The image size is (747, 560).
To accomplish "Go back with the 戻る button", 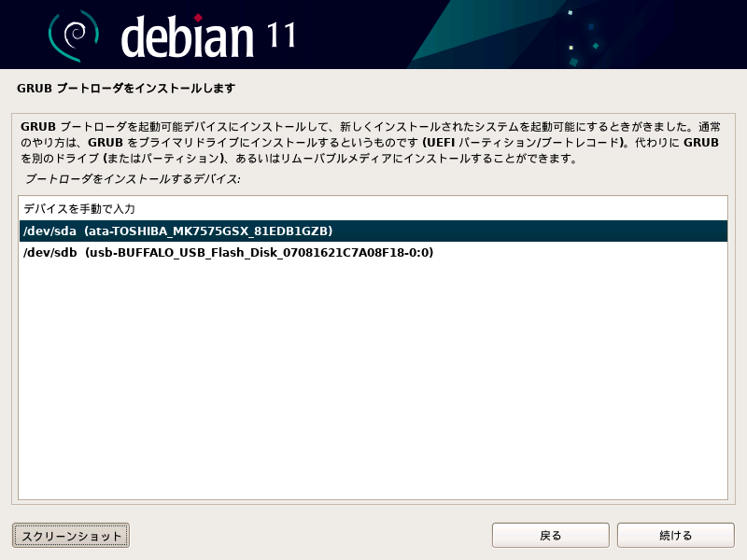I will [x=550, y=536].
